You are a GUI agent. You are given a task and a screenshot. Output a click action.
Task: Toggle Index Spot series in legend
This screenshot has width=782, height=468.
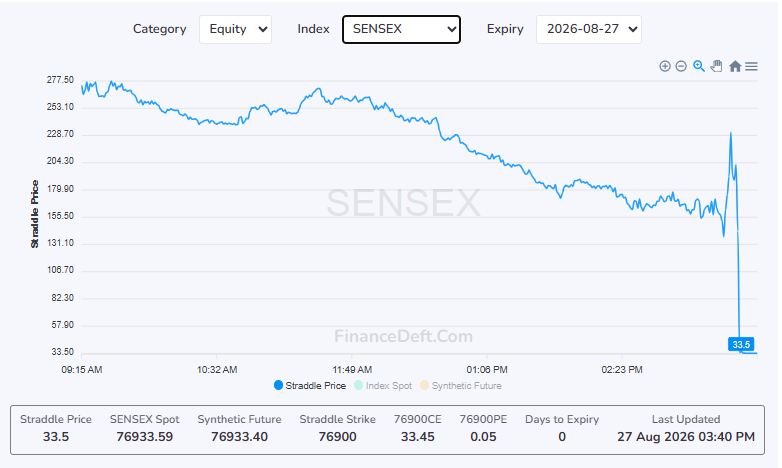(383, 386)
